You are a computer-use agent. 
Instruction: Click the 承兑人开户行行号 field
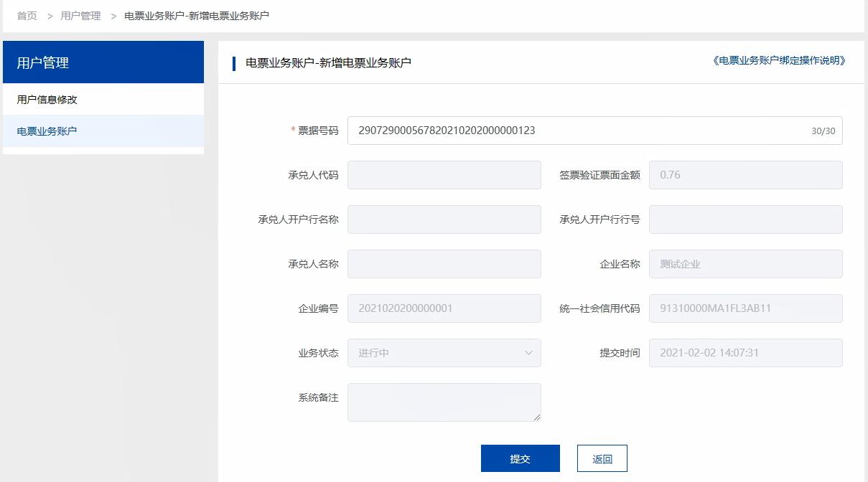tap(745, 219)
